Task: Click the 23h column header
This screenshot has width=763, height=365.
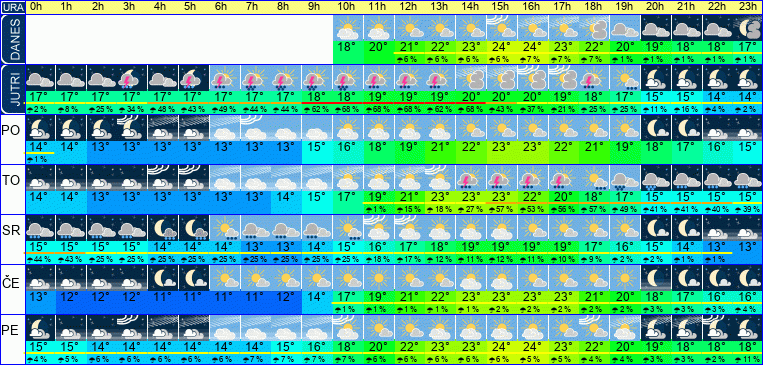Action: (x=748, y=7)
